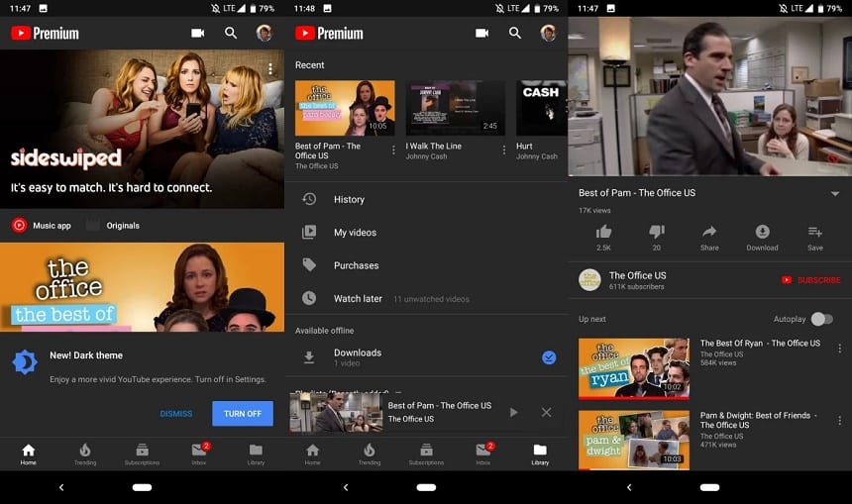The image size is (852, 504).
Task: Close the Best of Pam mini player
Action: (x=546, y=412)
